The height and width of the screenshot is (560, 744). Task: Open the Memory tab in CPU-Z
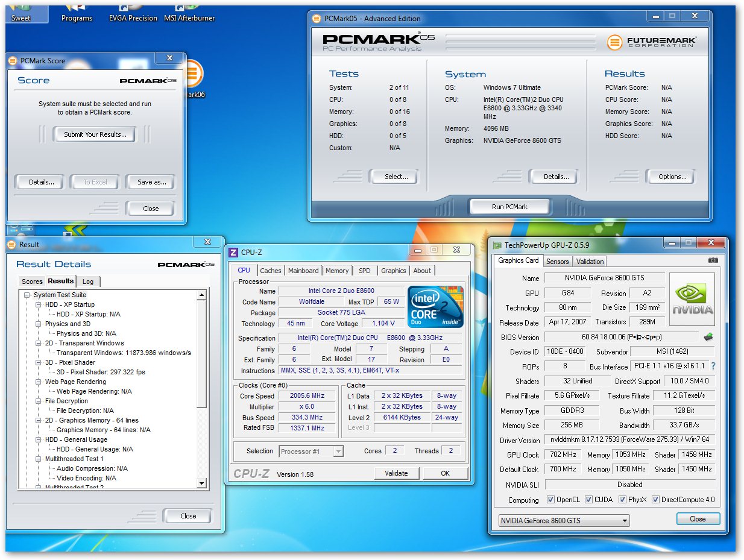(x=337, y=271)
